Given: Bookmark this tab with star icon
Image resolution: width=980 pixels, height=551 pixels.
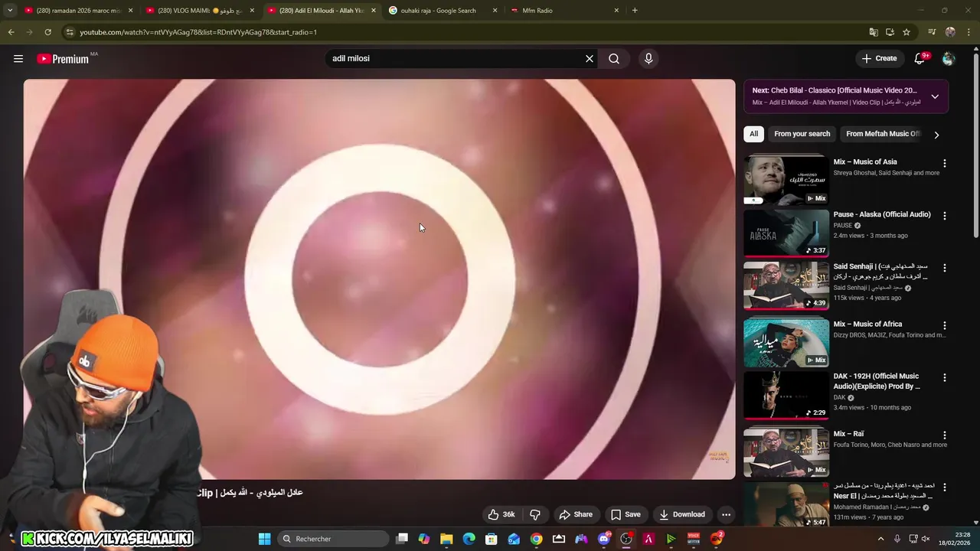Looking at the screenshot, I should [x=906, y=32].
